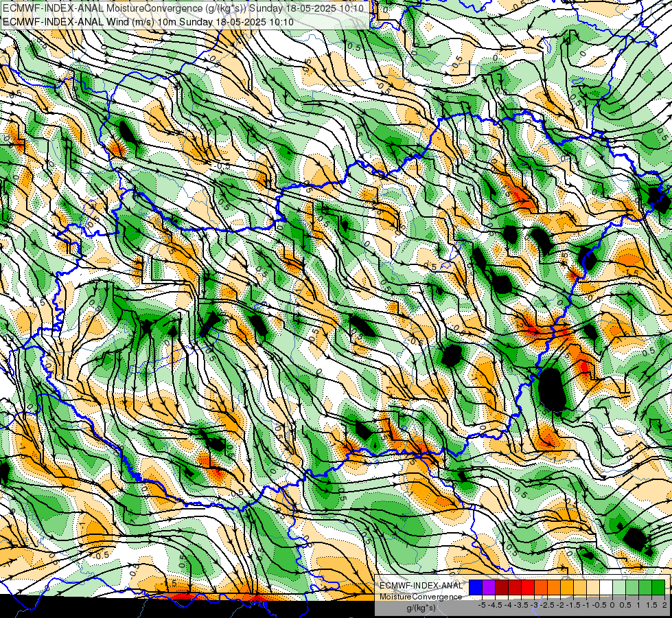Select the darkest green legend swatch
The height and width of the screenshot is (618, 672).
coord(658,587)
